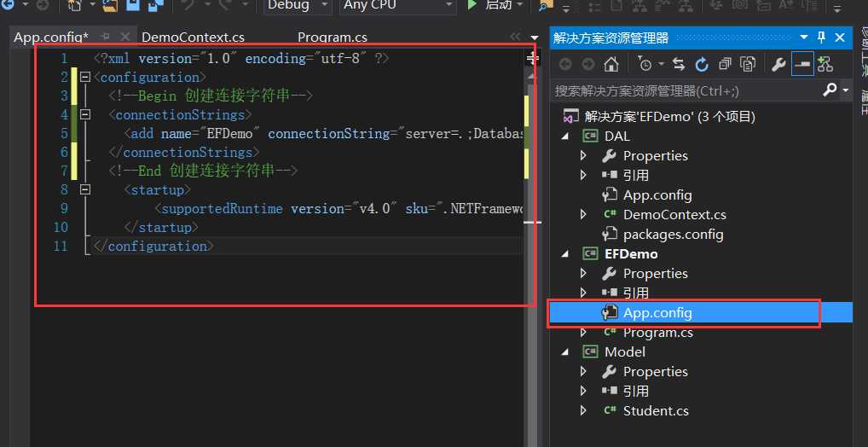Click the Forward arrow in Solution Explorer toolbar
This screenshot has width=868, height=447.
[587, 64]
